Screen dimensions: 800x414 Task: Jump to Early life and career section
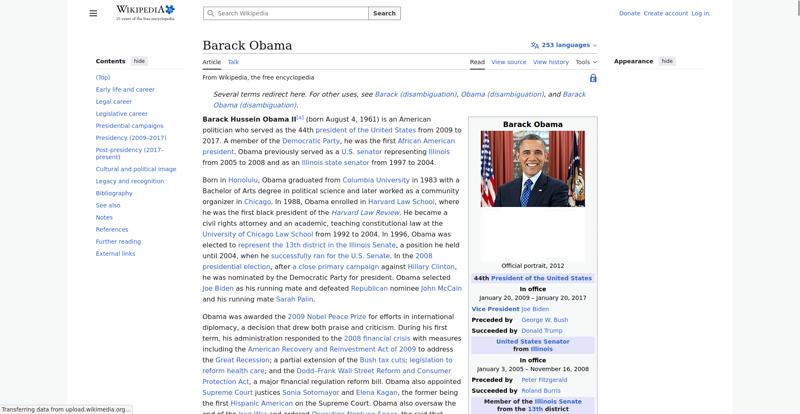click(125, 89)
